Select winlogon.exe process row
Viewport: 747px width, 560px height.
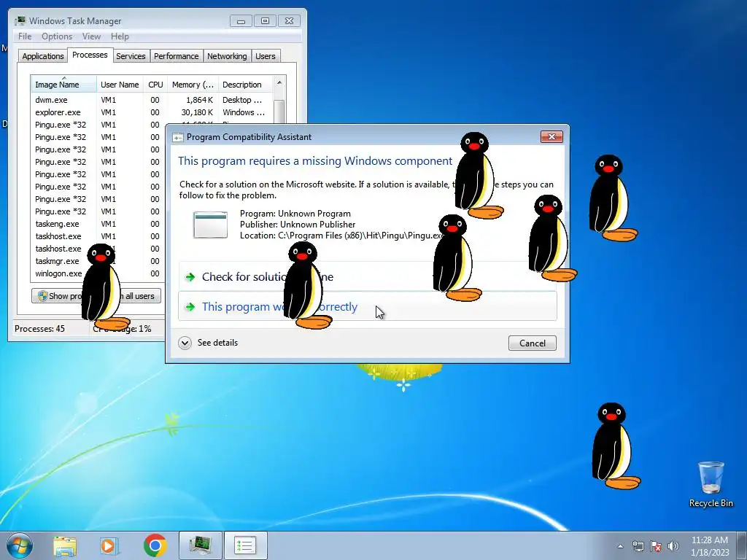[98, 273]
